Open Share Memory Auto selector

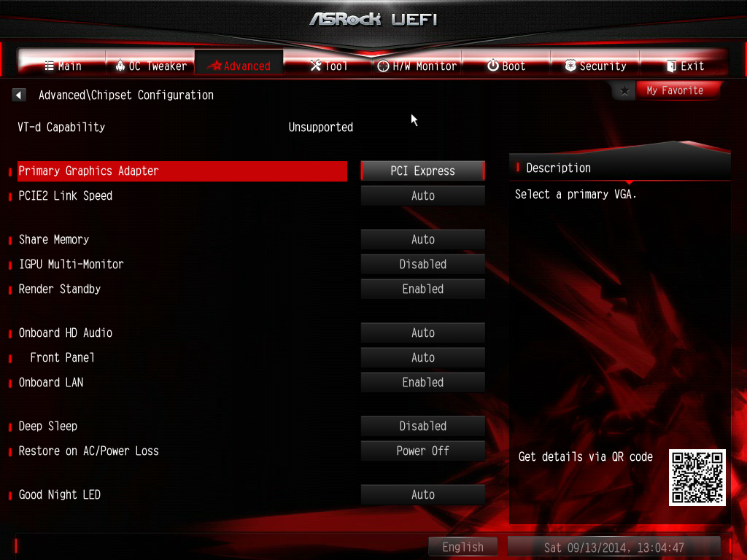(422, 239)
